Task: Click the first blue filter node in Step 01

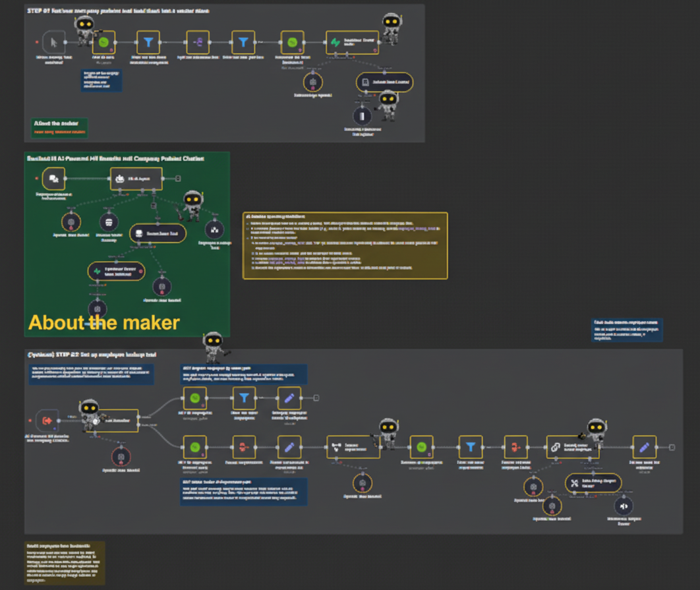Action: [149, 42]
